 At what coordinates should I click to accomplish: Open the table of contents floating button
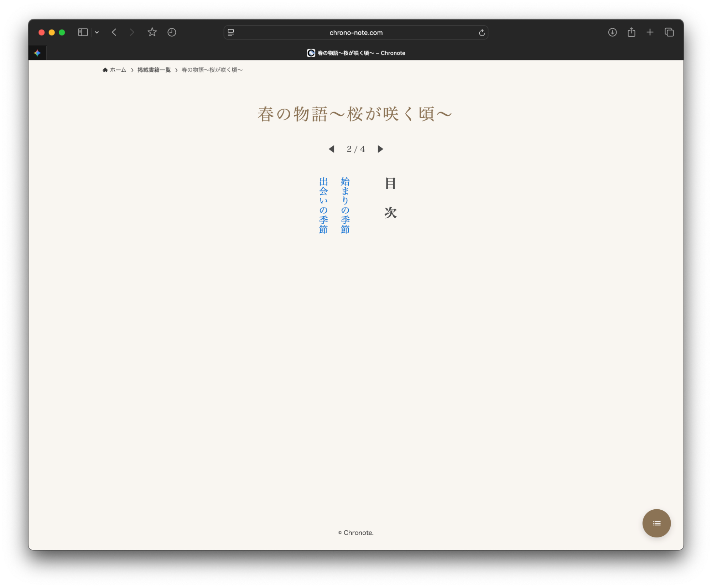[656, 523]
